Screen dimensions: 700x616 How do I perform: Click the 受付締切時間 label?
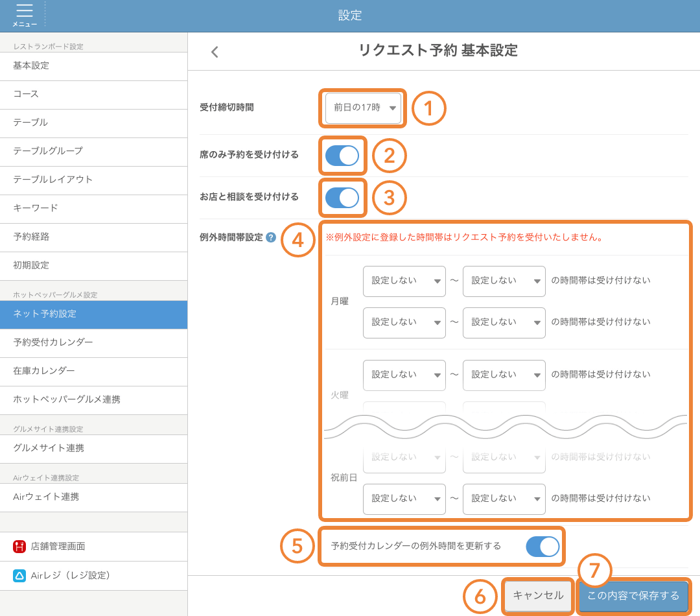coord(227,108)
